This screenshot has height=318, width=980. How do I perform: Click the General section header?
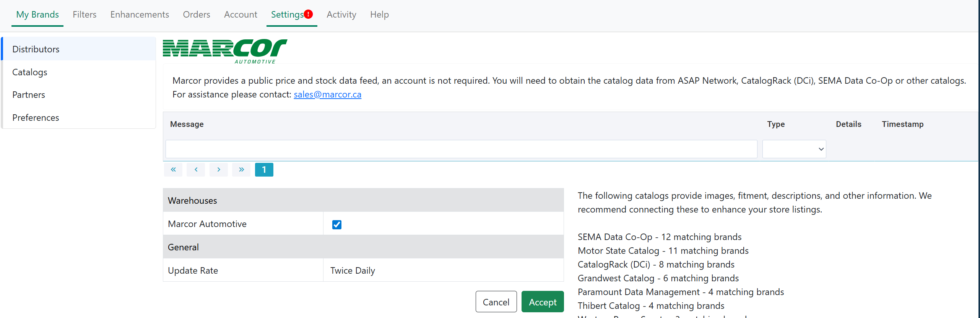pos(363,247)
